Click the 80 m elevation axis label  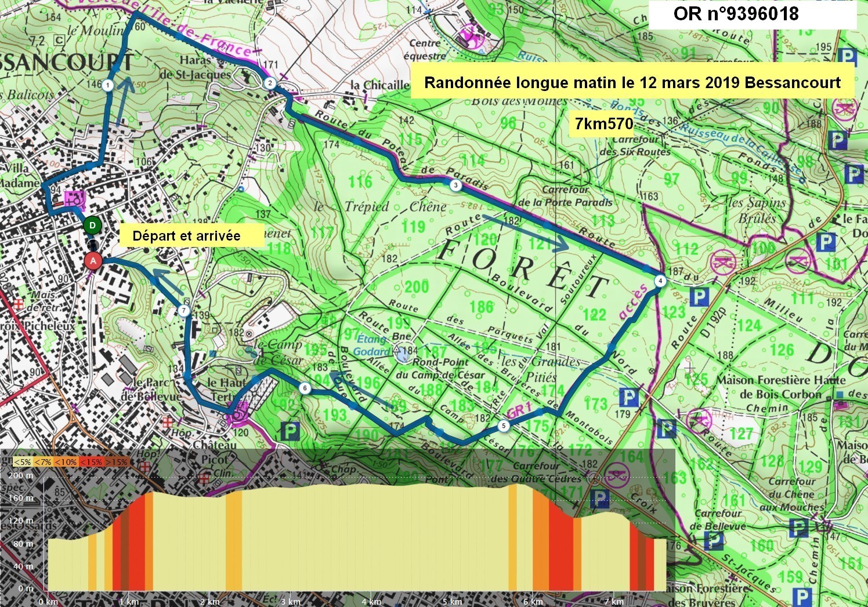click(23, 544)
